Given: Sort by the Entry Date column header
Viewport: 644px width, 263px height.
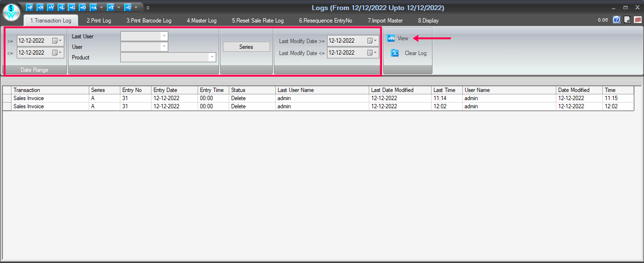Looking at the screenshot, I should point(165,90).
